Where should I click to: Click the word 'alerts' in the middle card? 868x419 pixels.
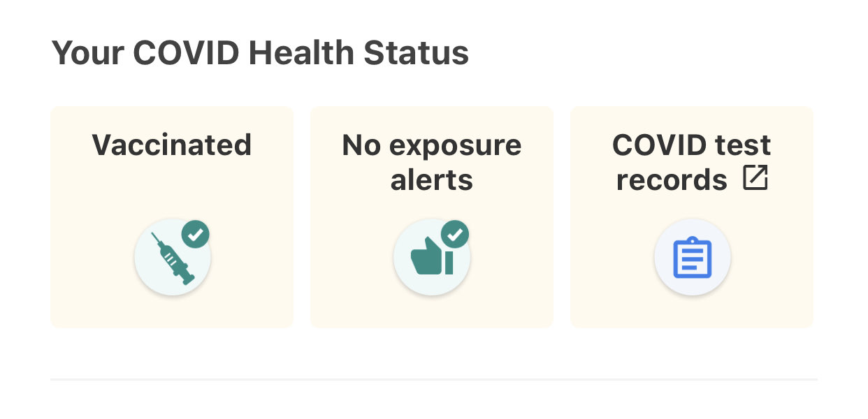pos(431,179)
